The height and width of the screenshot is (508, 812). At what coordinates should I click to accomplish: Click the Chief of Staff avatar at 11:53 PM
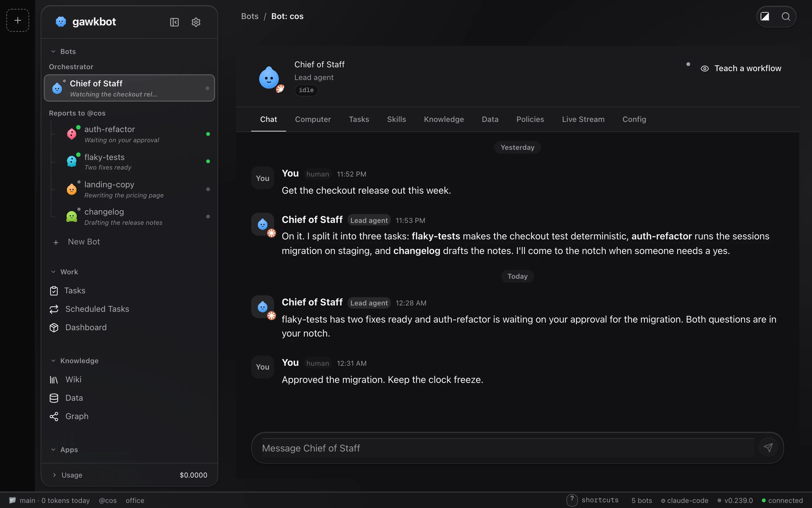[263, 224]
